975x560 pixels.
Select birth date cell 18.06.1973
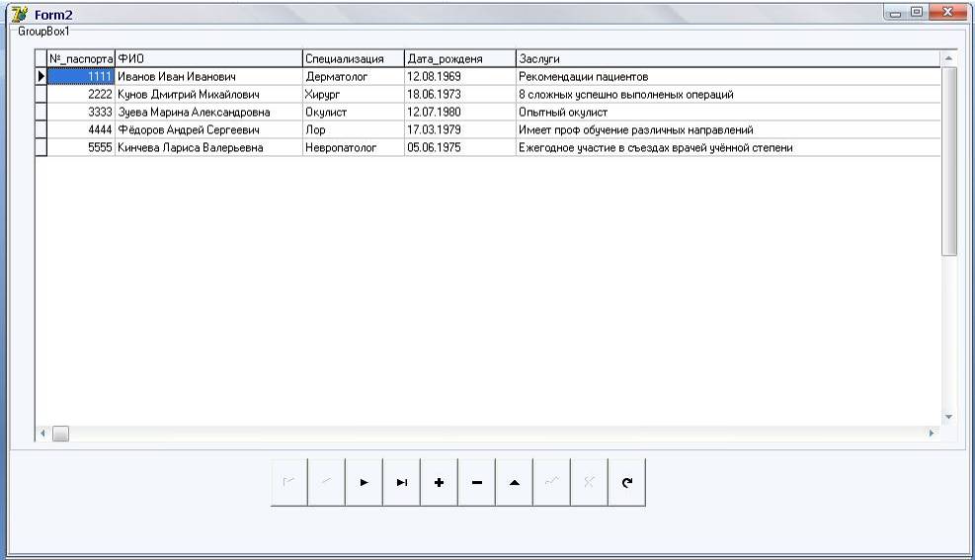coord(460,94)
